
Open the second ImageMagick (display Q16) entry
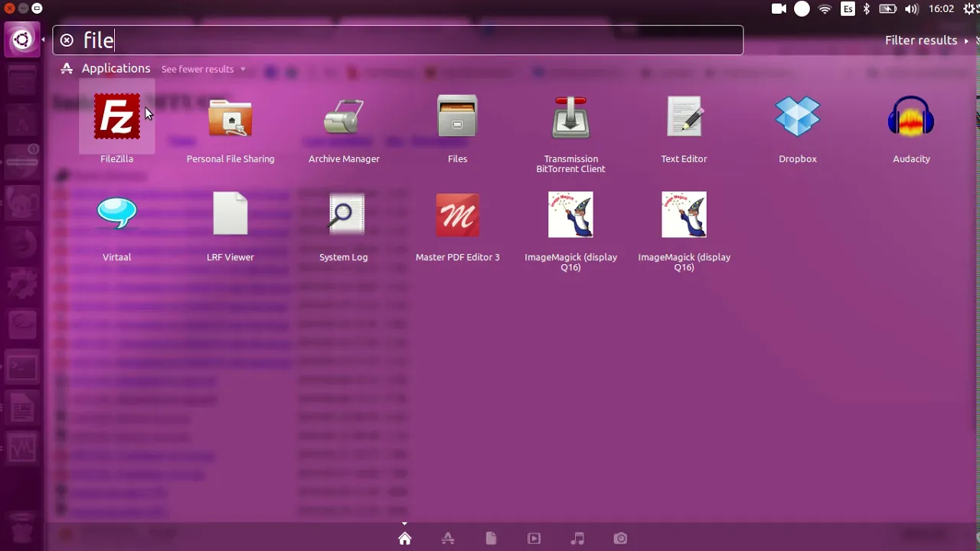point(684,214)
